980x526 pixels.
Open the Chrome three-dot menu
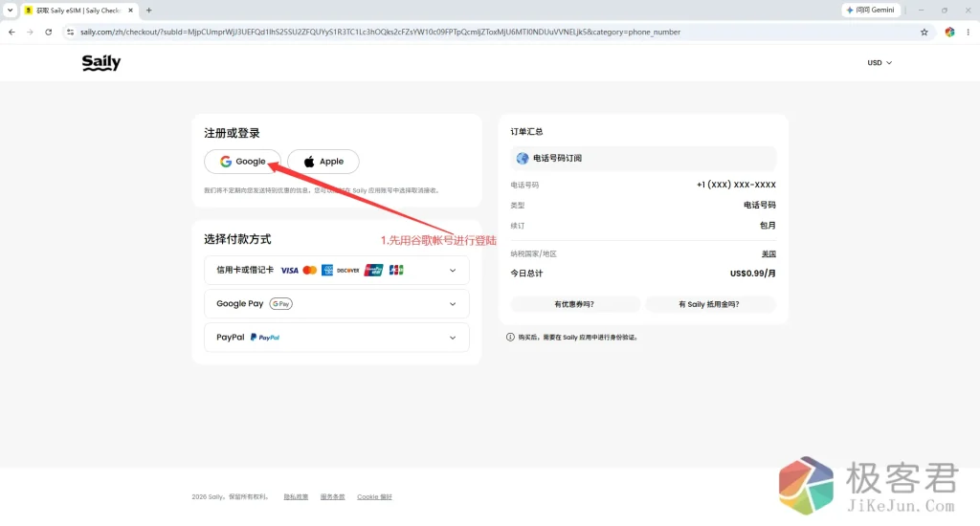coord(969,32)
